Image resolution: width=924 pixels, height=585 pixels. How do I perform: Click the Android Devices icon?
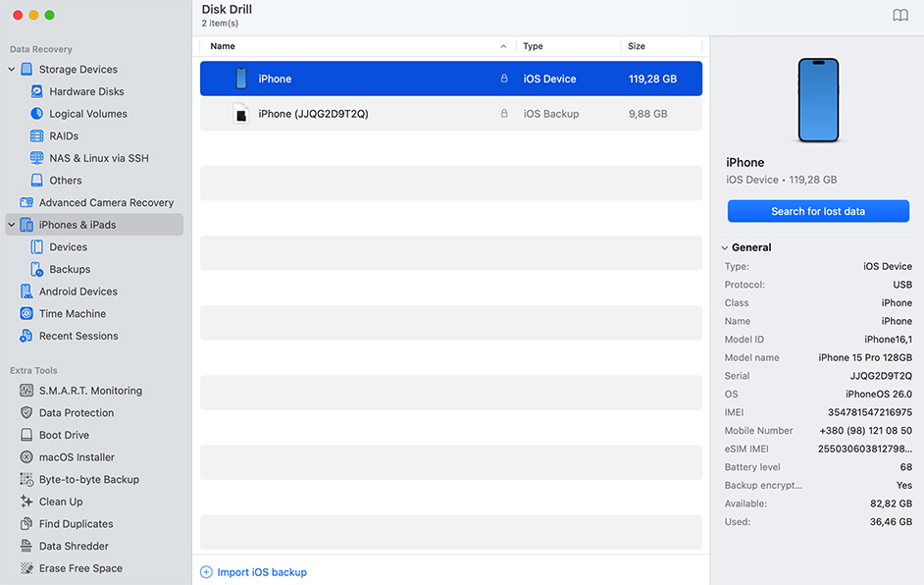tap(26, 292)
